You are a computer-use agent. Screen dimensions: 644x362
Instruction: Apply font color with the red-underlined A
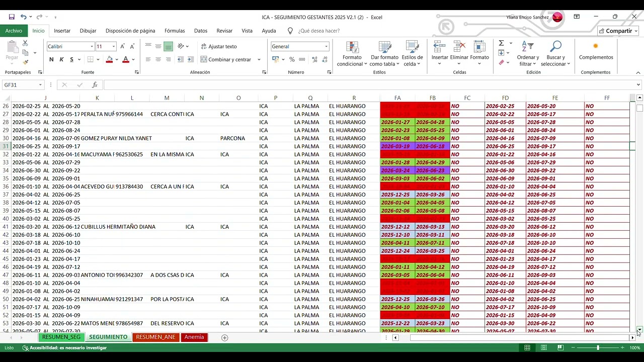point(126,59)
